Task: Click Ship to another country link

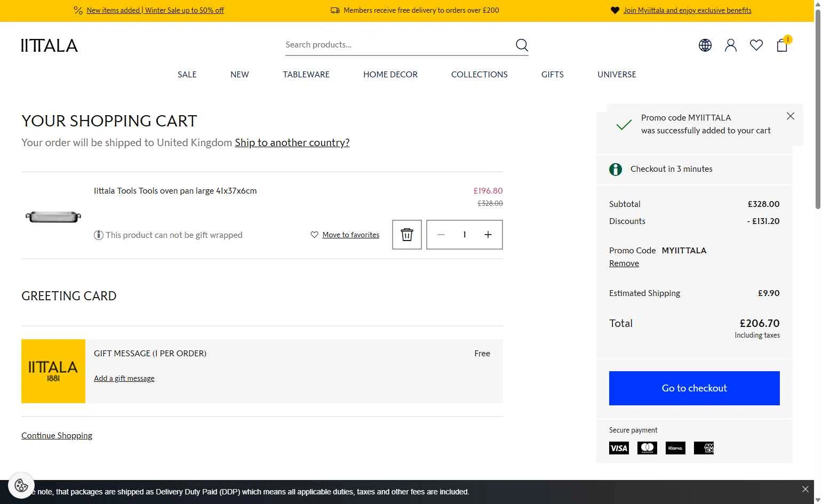Action: tap(292, 142)
